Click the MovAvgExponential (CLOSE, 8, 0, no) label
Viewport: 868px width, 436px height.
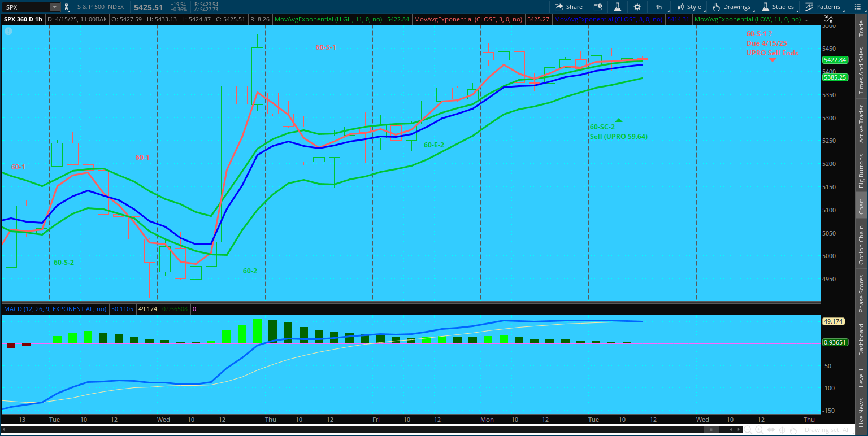click(608, 19)
